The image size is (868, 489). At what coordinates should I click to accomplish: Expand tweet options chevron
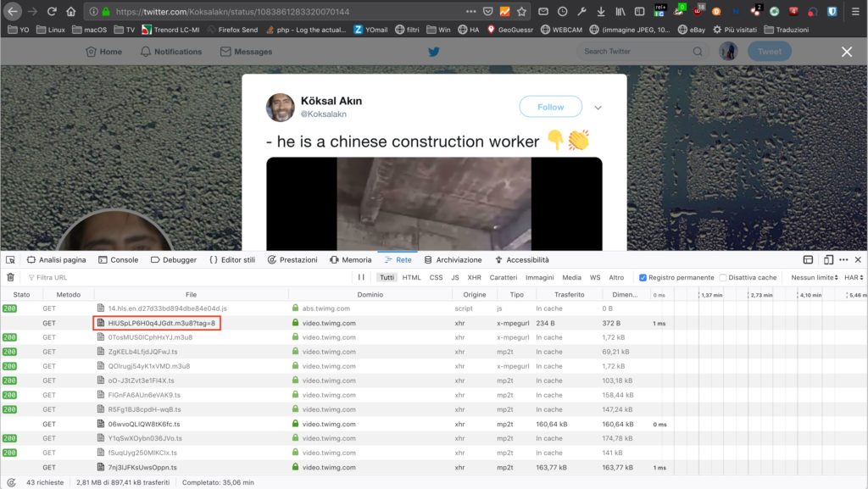click(598, 108)
